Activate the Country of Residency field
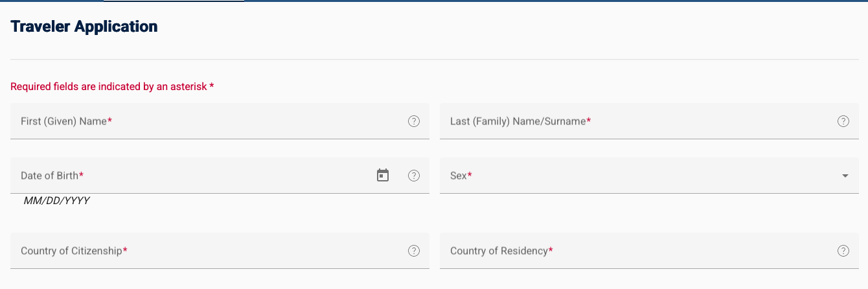868x289 pixels. (x=635, y=251)
